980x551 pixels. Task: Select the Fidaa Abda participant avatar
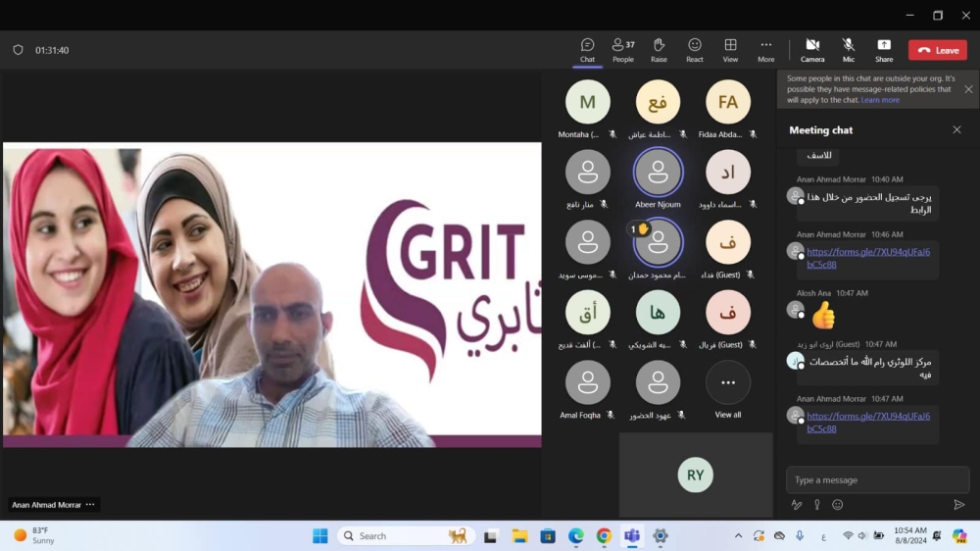click(x=727, y=102)
